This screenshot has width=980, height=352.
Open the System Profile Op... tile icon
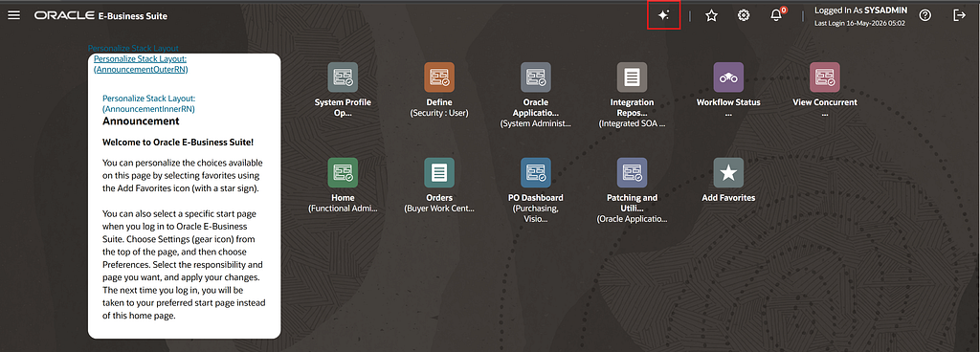344,77
